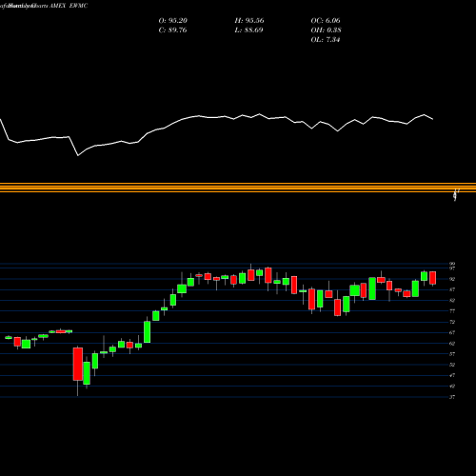The height and width of the screenshot is (476, 476).
Task: Click the 67 price axis label
Action: [452, 332]
